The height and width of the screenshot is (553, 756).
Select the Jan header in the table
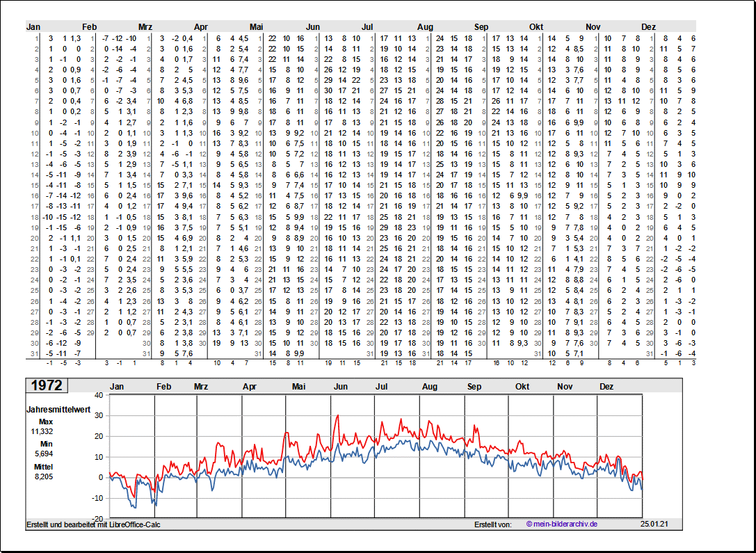point(33,27)
